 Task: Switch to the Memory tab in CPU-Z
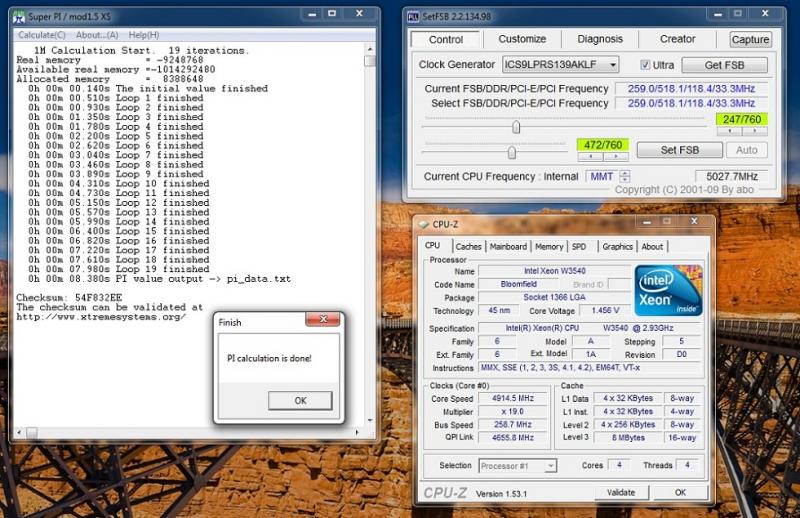pyautogui.click(x=549, y=246)
